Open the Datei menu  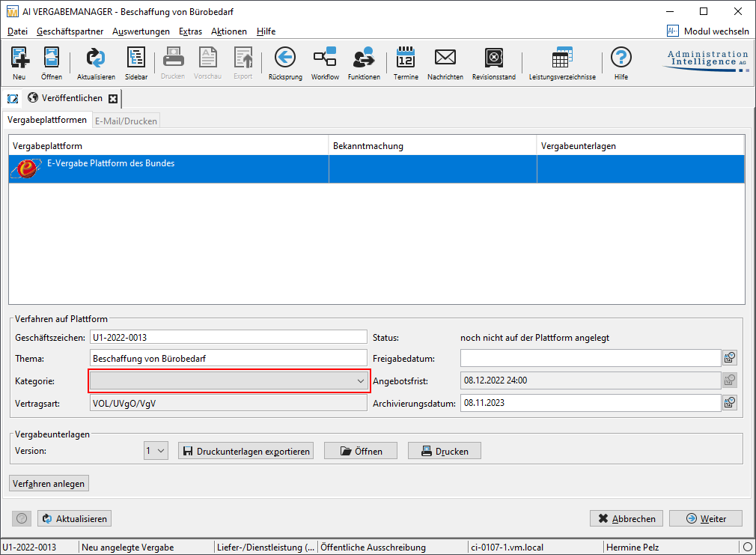coord(17,31)
